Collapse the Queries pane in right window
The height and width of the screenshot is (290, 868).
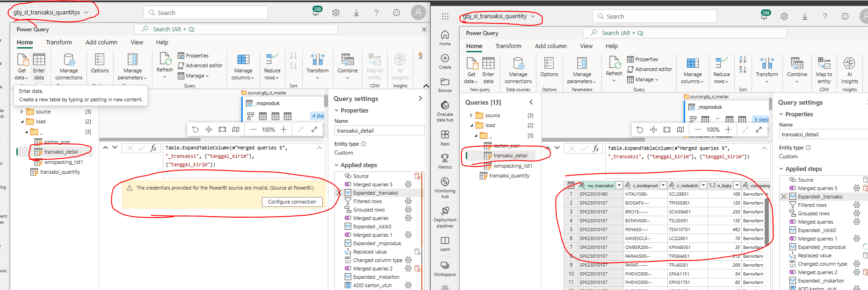pos(531,102)
